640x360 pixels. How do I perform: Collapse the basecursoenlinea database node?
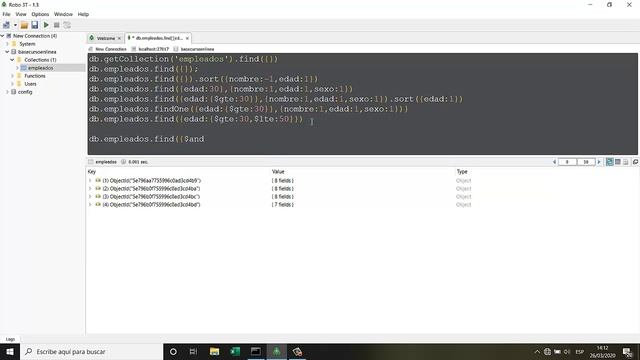click(7, 52)
